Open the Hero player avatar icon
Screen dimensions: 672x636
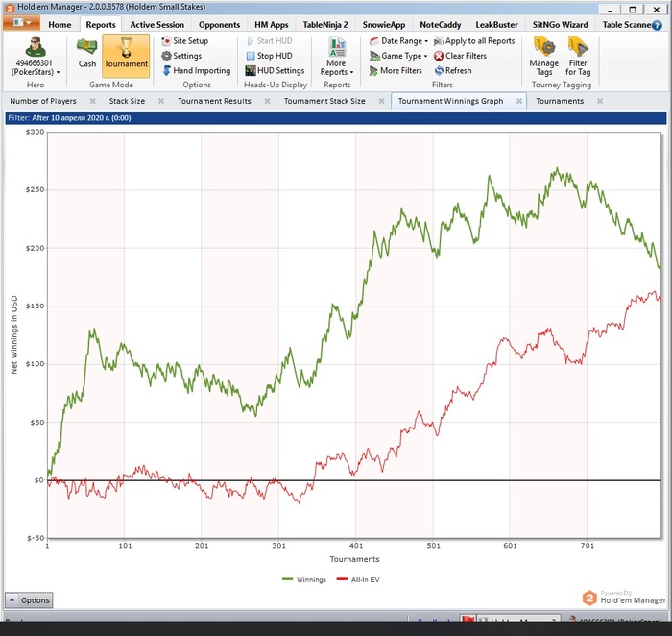point(36,47)
